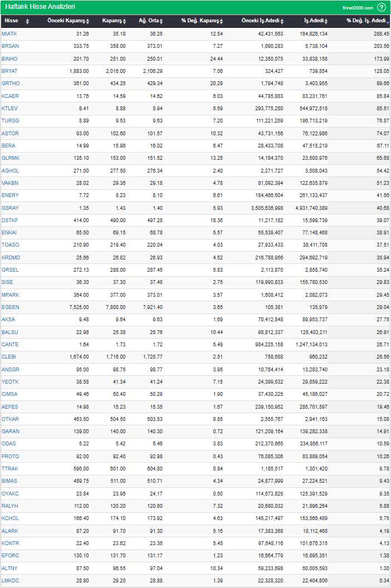Select the Hisse column header label
This screenshot has height=588, width=391.
(11, 21)
